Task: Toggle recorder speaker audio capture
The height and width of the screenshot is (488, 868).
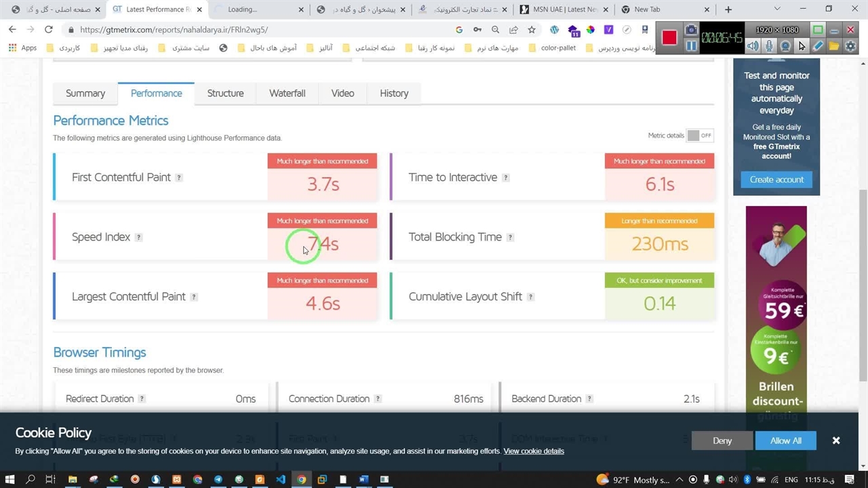Action: (753, 46)
